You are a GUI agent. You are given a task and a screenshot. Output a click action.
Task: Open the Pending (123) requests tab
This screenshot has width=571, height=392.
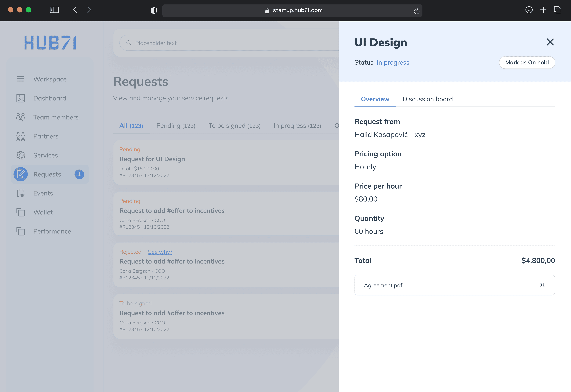coord(176,126)
